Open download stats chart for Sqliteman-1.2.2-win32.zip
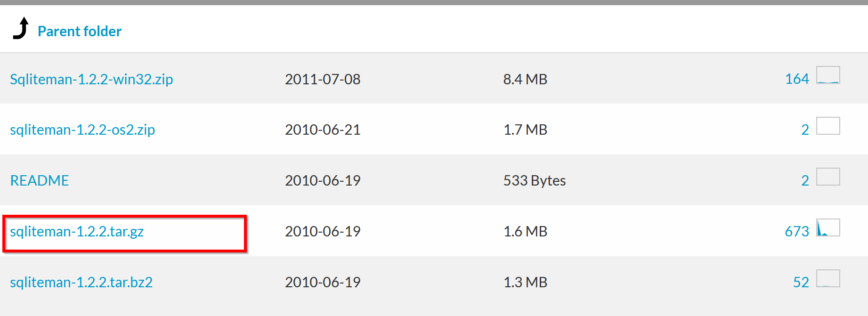Viewport: 868px width, 316px height. pos(828,75)
